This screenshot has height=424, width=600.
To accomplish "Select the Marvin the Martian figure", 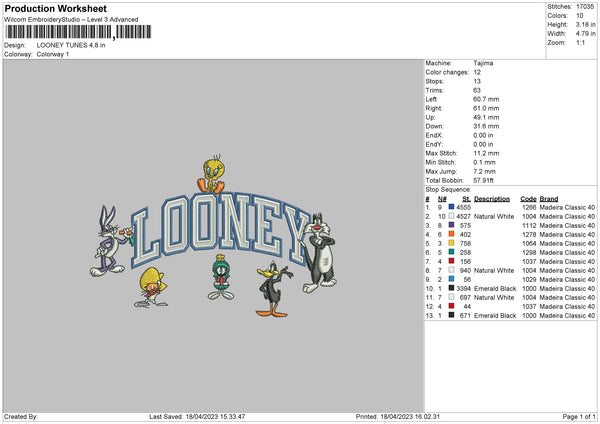I will pos(220,277).
